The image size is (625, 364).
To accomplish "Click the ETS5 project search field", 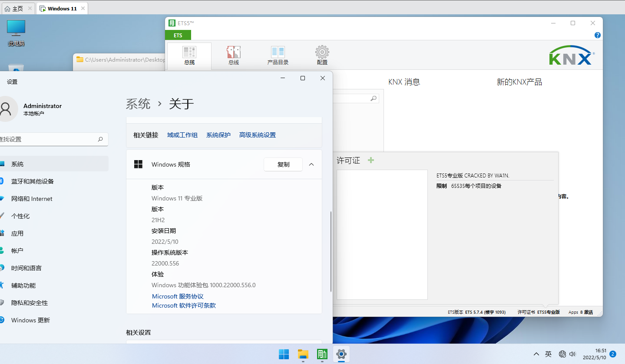I will (x=356, y=98).
